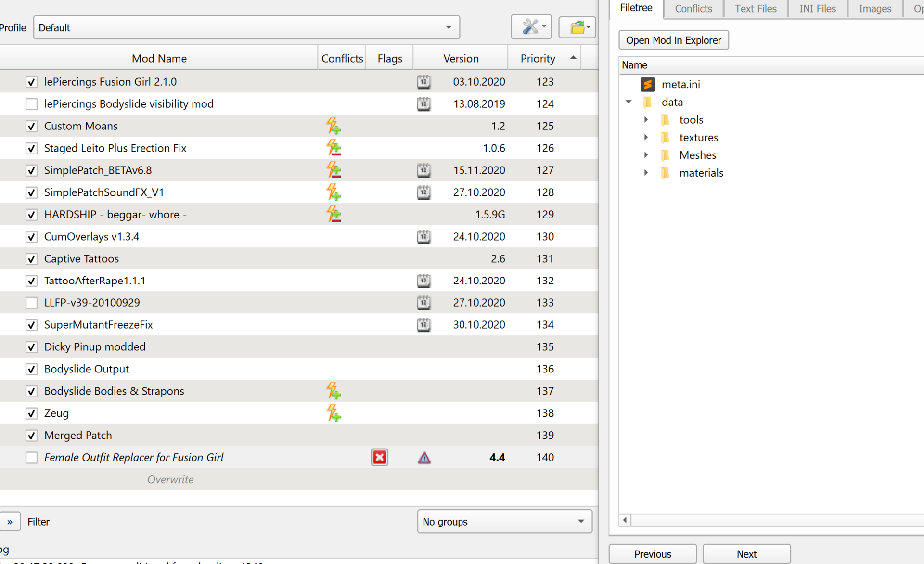The height and width of the screenshot is (564, 924).
Task: Click the conflict icon for HARDSHIP row
Action: [334, 215]
